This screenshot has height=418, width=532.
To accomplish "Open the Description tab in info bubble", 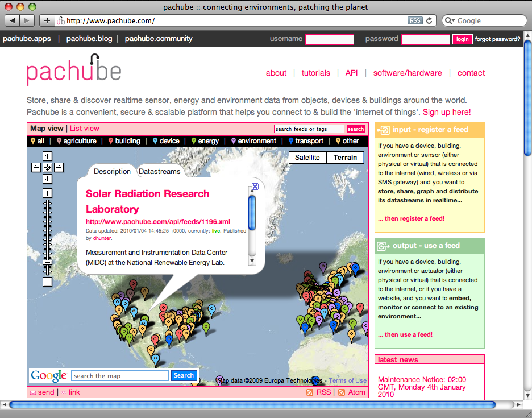I will tap(112, 172).
